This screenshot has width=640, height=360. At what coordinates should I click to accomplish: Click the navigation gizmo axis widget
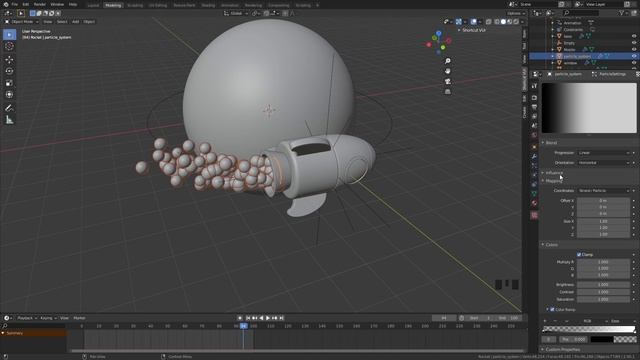(439, 42)
